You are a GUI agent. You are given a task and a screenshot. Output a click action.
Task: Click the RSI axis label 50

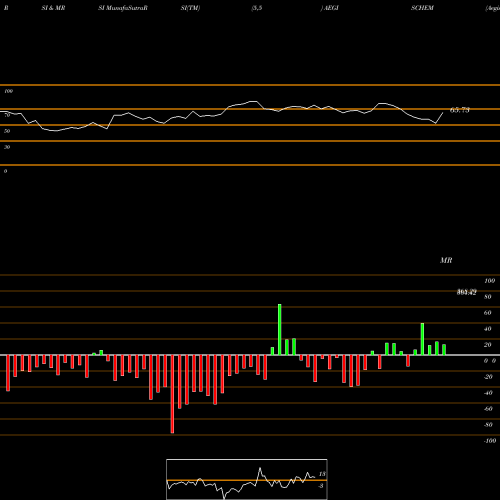click(7, 131)
